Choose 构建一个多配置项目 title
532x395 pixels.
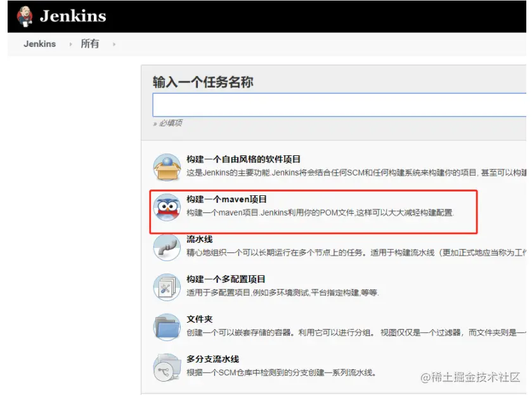[x=226, y=279]
